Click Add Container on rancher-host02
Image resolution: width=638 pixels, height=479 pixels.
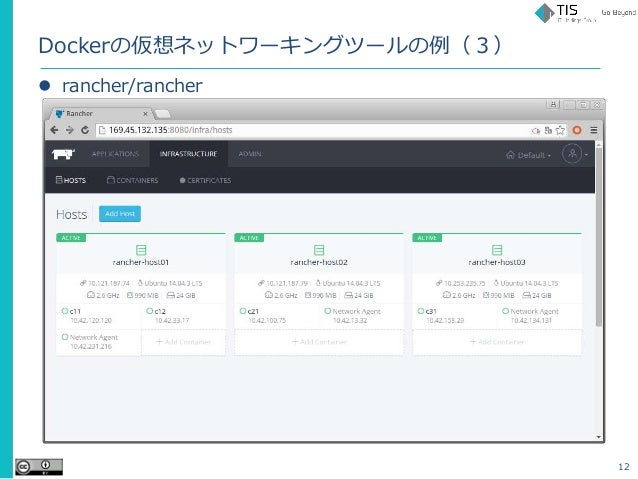pos(319,342)
